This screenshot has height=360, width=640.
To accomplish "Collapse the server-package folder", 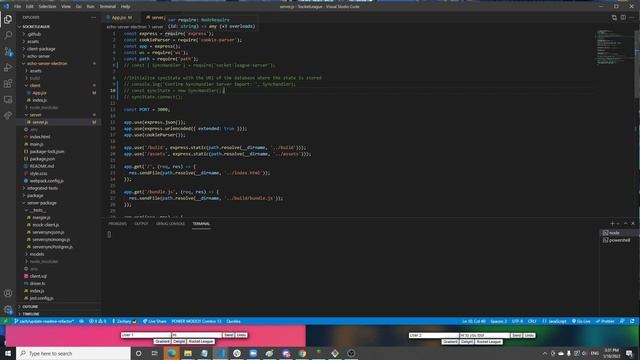I will tap(42, 203).
